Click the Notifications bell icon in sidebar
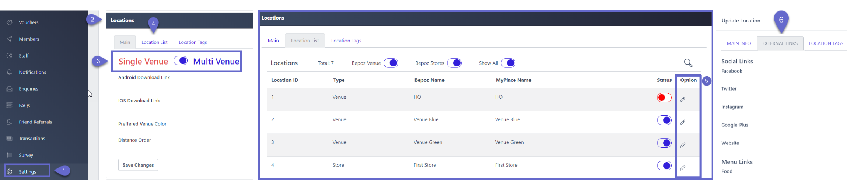The image size is (868, 195). pos(10,72)
